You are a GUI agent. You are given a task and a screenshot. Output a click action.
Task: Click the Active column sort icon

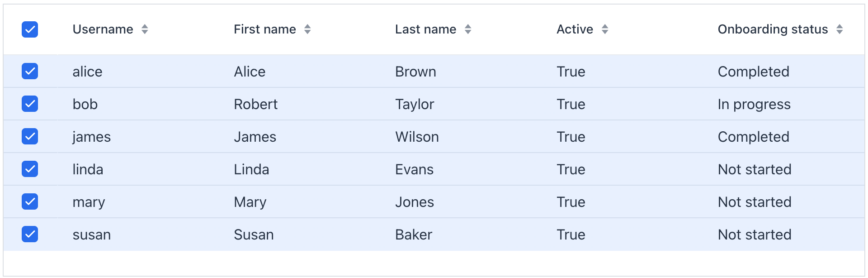coord(605,29)
